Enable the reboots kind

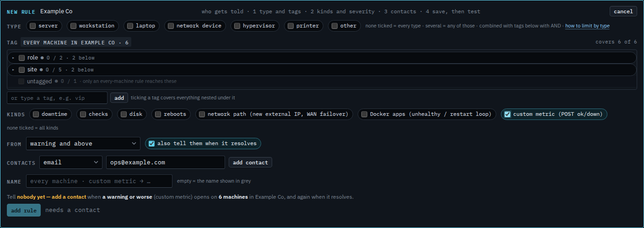[x=158, y=114]
